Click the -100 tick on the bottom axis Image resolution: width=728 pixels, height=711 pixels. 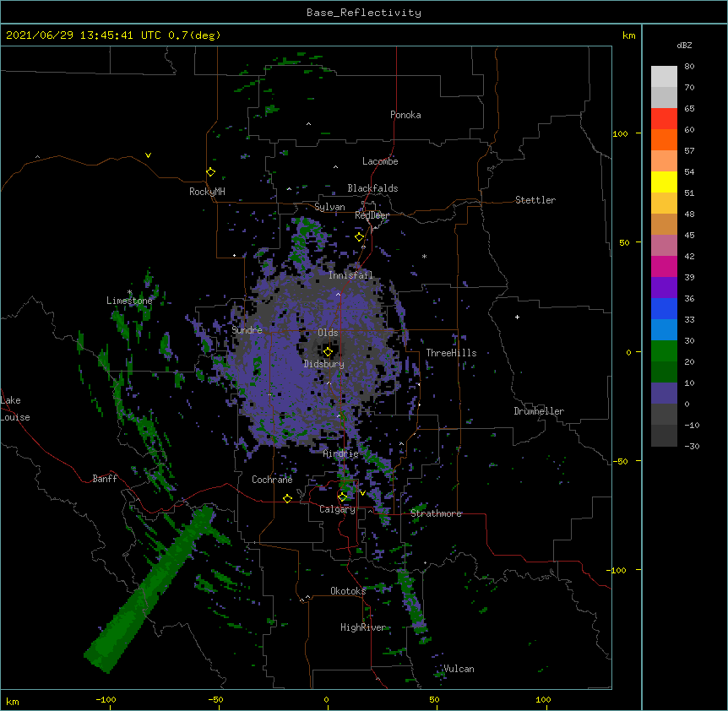tap(106, 699)
